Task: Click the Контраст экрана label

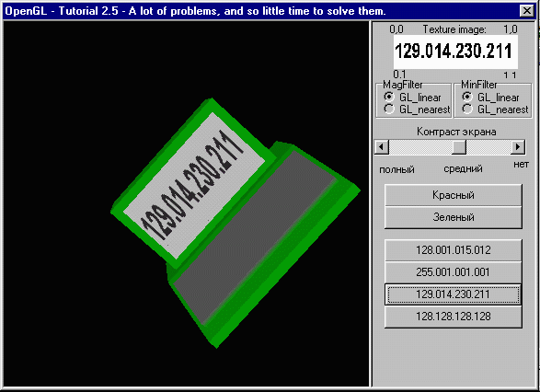Action: [x=456, y=132]
